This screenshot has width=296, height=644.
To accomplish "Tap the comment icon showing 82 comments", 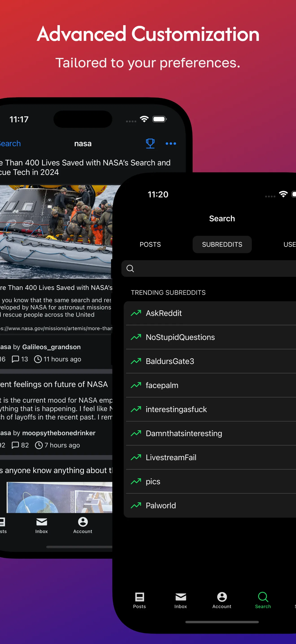I will point(15,445).
